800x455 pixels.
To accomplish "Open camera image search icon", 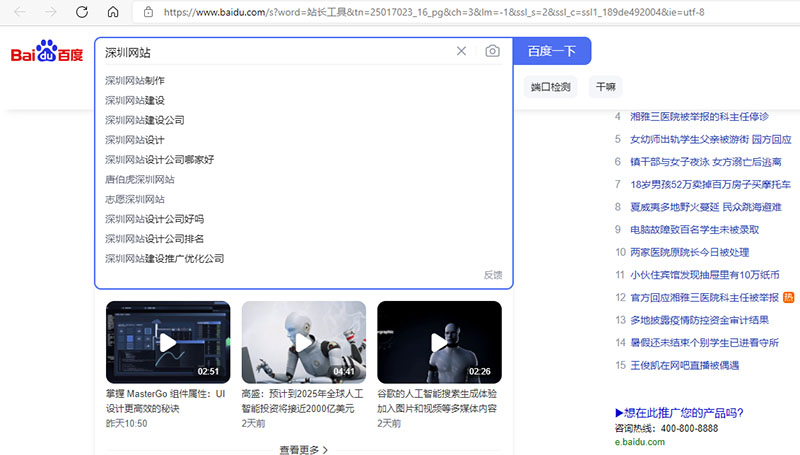I will (492, 51).
